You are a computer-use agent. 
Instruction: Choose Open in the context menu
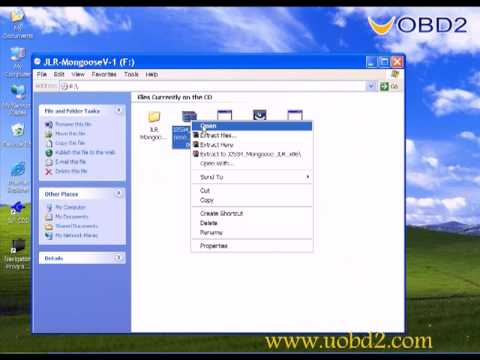point(252,126)
